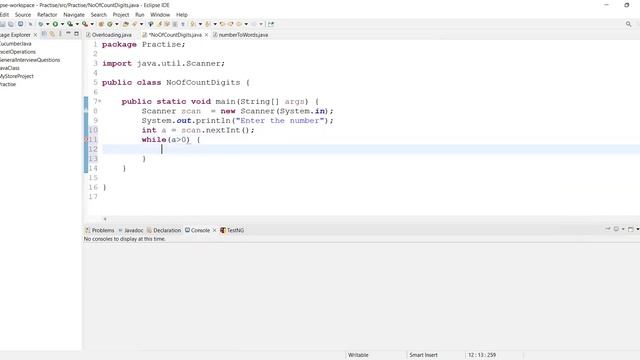Open the Javadoc view tab
640x360 pixels.
pyautogui.click(x=131, y=230)
